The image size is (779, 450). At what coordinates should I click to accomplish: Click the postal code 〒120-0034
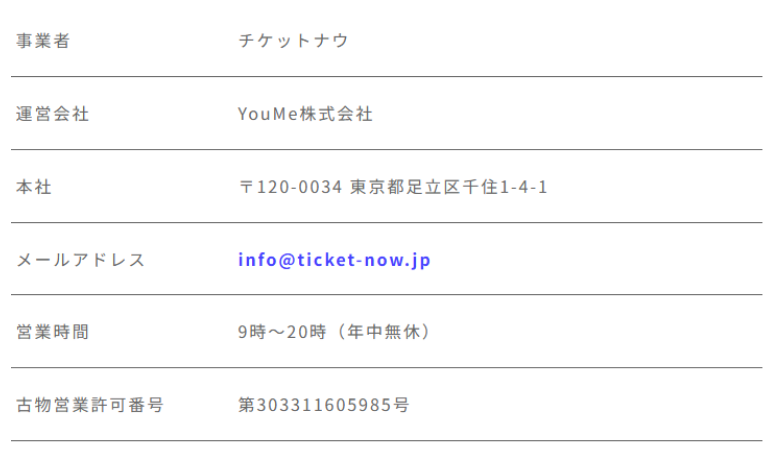[291, 187]
